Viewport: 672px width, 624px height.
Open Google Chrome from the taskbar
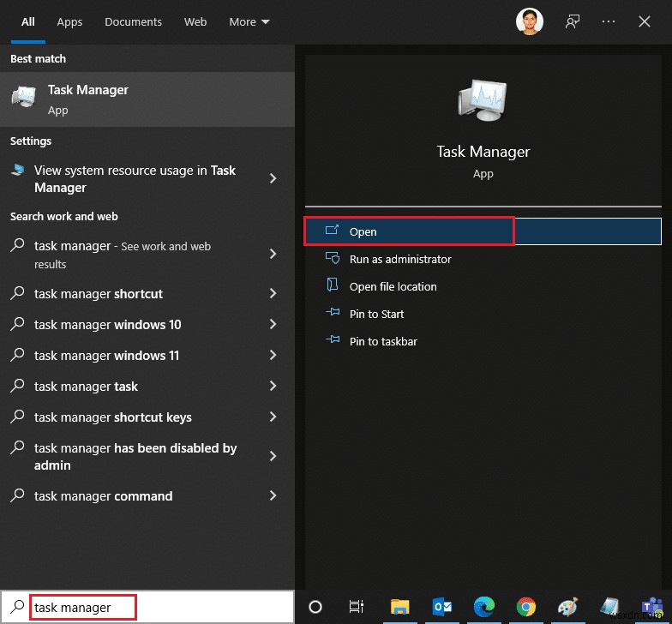pos(527,607)
